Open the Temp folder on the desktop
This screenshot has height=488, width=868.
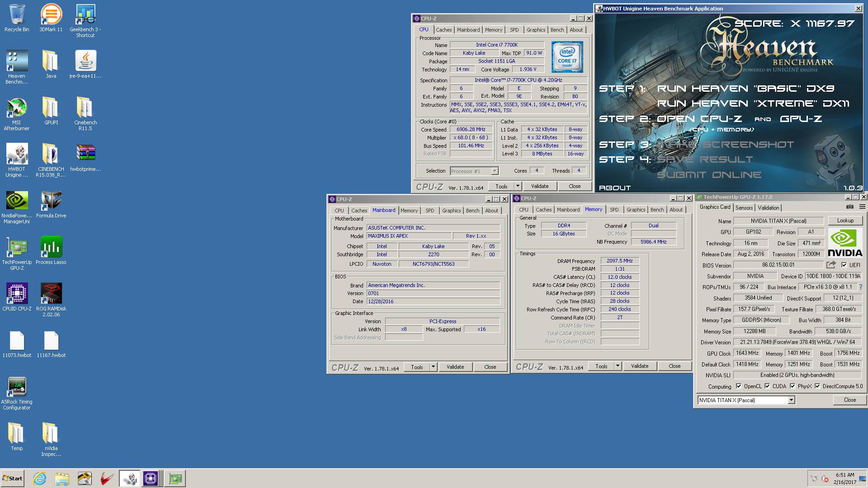coord(17,436)
